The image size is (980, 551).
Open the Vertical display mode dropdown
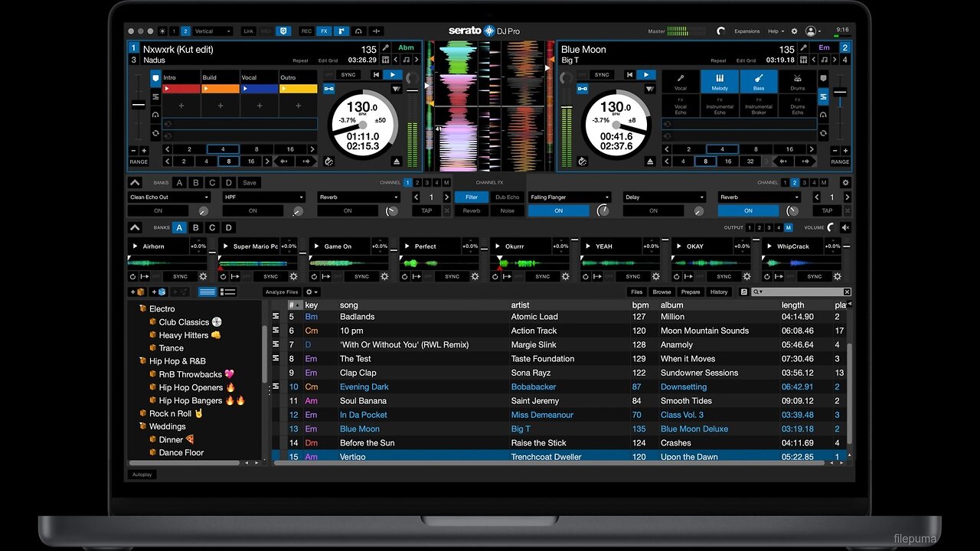pyautogui.click(x=212, y=31)
